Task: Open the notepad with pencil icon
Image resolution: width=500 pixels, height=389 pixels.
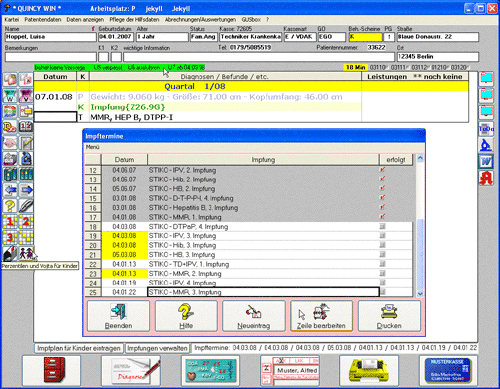Action: [x=26, y=143]
